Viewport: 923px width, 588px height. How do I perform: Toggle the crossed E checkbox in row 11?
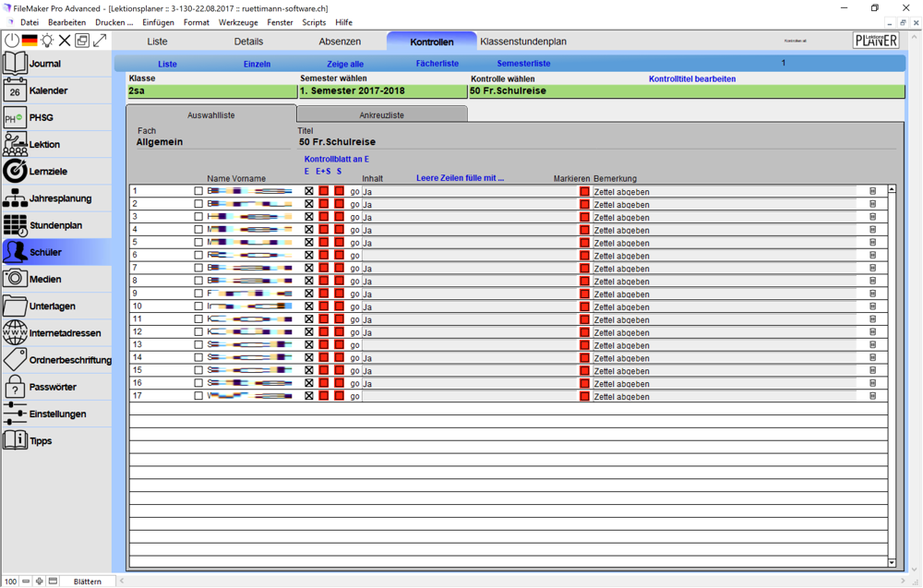click(x=309, y=319)
